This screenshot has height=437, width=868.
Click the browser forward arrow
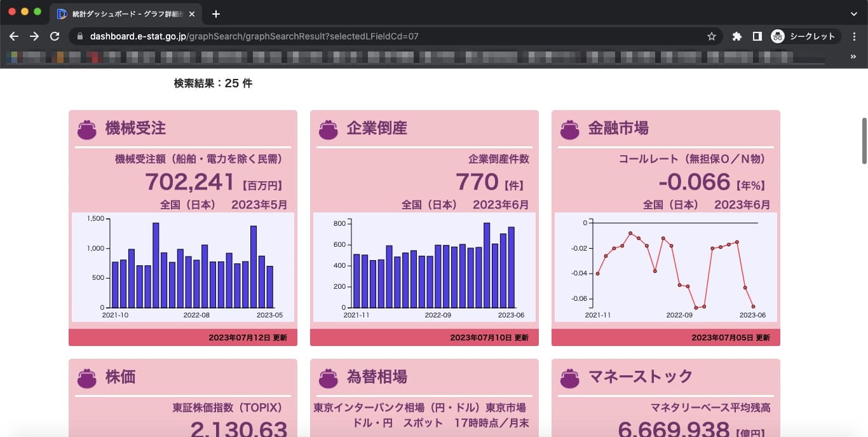[x=34, y=36]
